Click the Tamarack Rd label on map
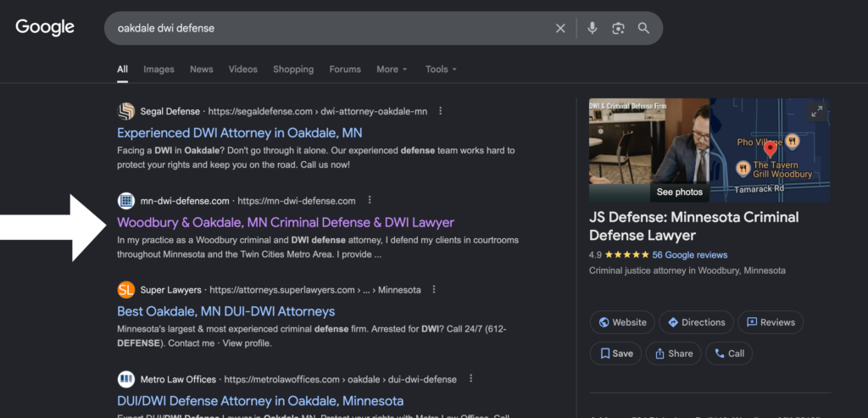This screenshot has width=868, height=418. (759, 189)
